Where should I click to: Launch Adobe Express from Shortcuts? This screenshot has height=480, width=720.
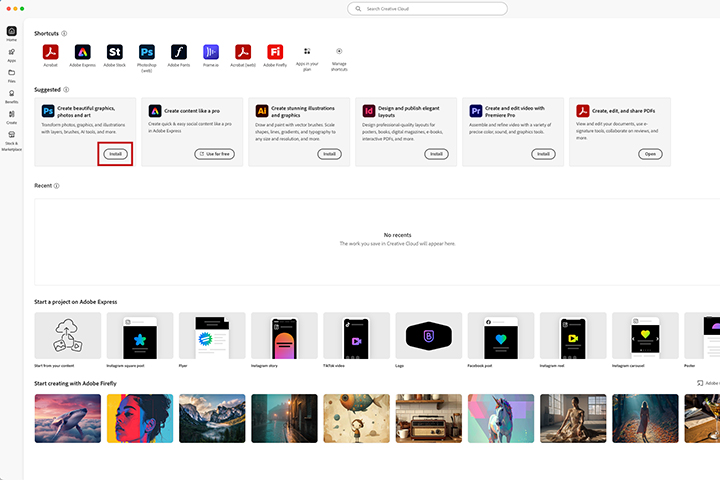click(x=84, y=51)
